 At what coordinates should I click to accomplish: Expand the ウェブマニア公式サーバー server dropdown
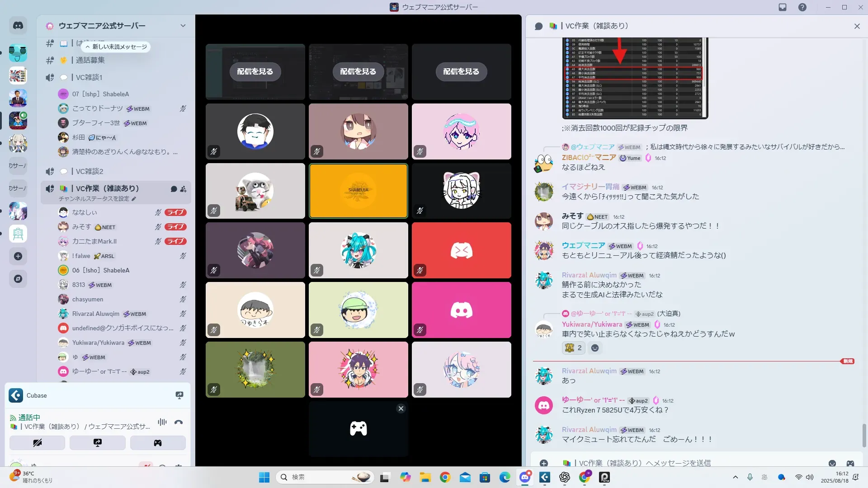(183, 26)
